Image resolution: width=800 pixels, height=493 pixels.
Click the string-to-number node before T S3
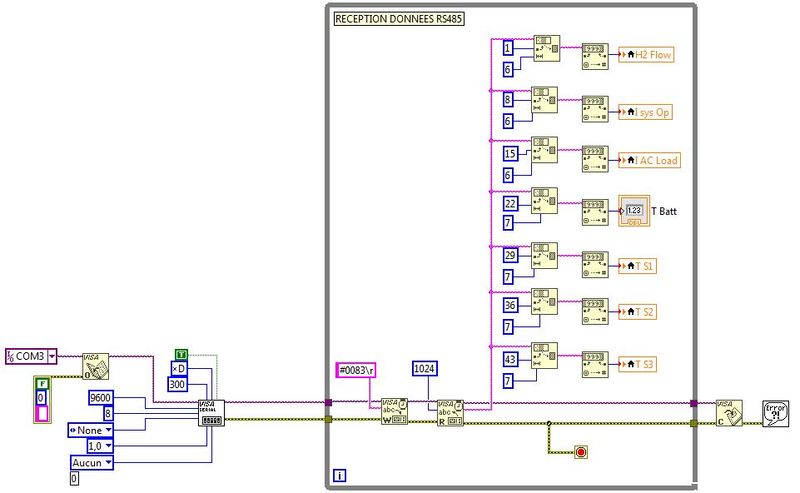(594, 358)
